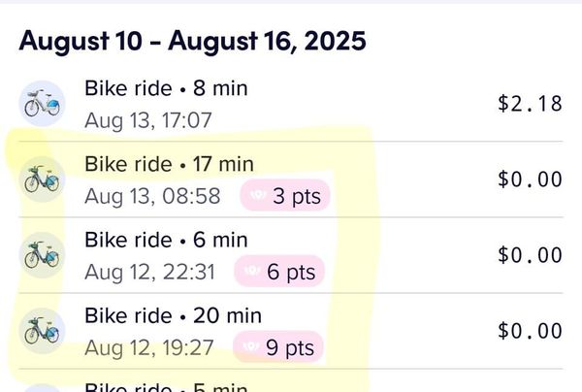The width and height of the screenshot is (582, 392).
Task: Select the Aug 12, 22:31 timestamp
Action: click(149, 273)
